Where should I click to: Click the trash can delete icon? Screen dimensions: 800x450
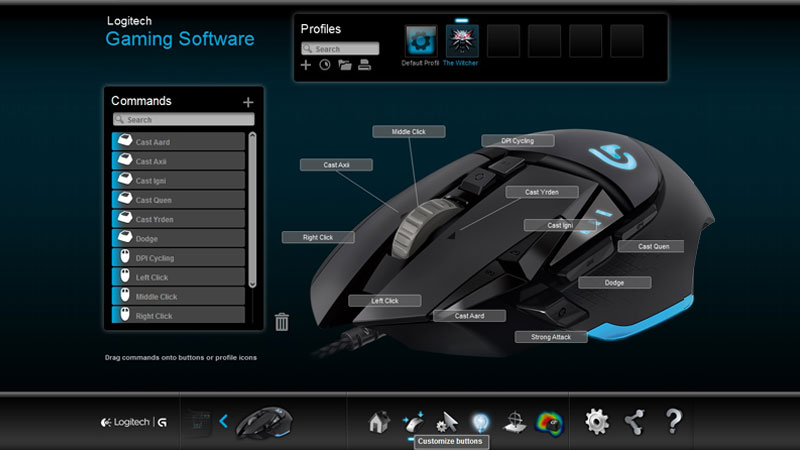[x=282, y=322]
